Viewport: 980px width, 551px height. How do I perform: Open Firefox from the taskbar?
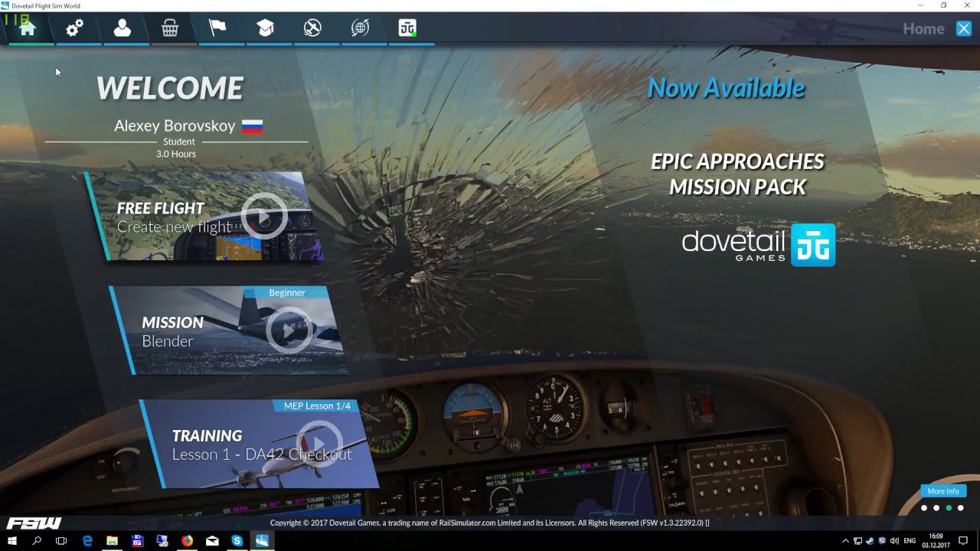click(188, 541)
